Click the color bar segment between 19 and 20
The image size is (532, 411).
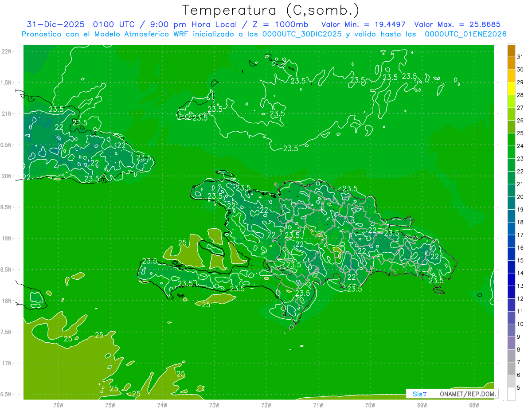click(x=511, y=203)
